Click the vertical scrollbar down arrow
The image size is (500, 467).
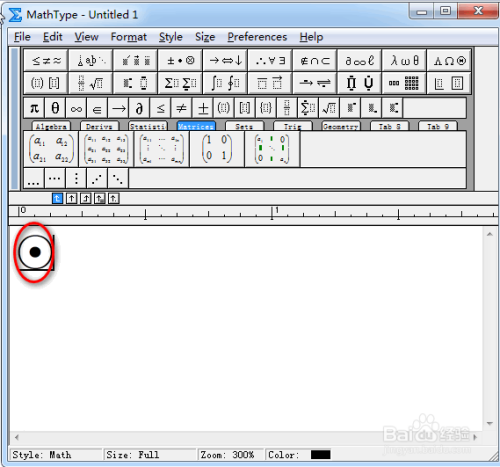click(x=490, y=424)
